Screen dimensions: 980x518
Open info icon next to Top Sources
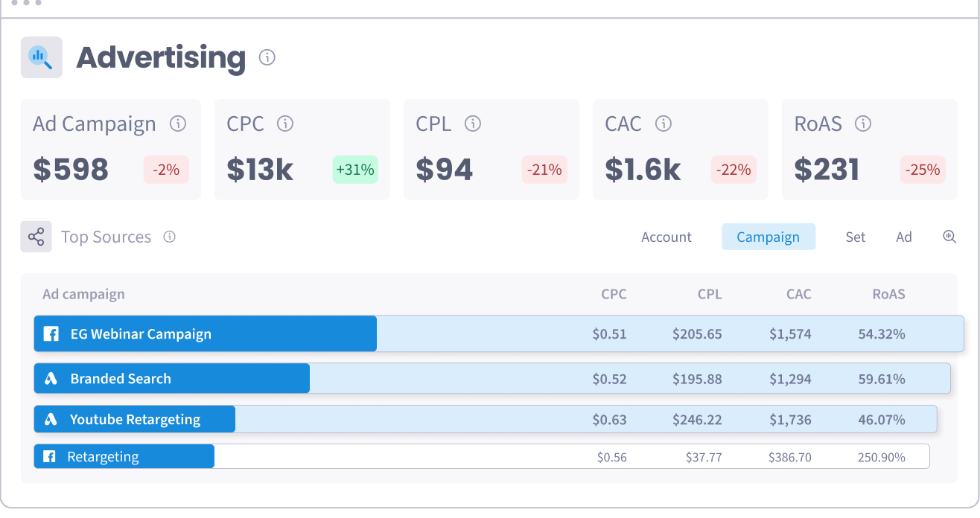[x=169, y=237]
